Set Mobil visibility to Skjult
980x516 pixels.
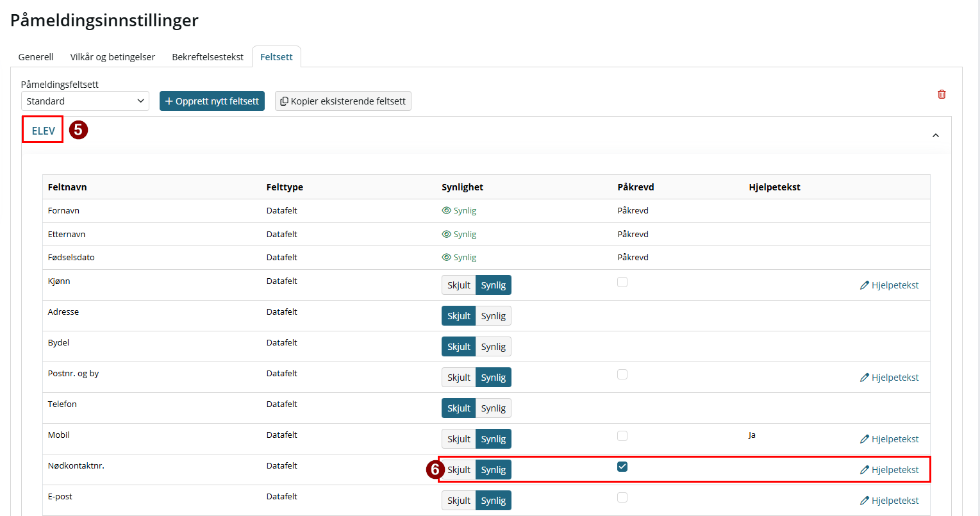pyautogui.click(x=459, y=439)
